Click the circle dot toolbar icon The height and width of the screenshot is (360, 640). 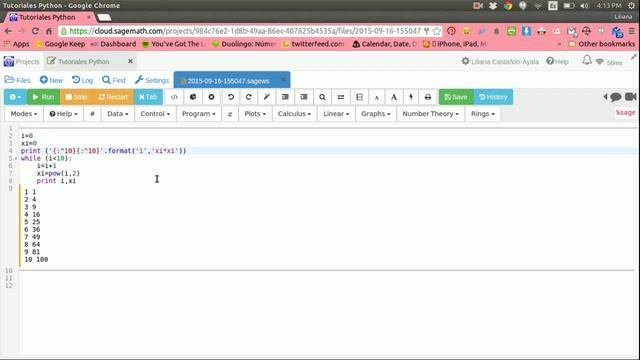pyautogui.click(x=211, y=97)
